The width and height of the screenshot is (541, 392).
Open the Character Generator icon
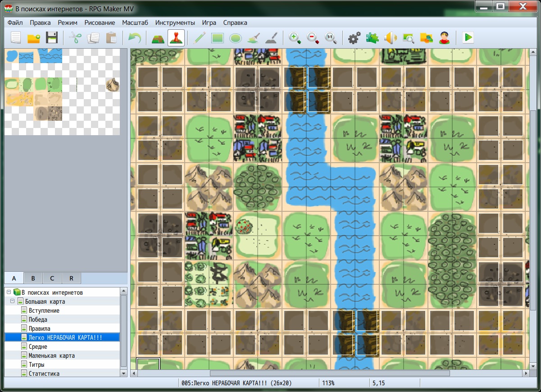point(445,38)
